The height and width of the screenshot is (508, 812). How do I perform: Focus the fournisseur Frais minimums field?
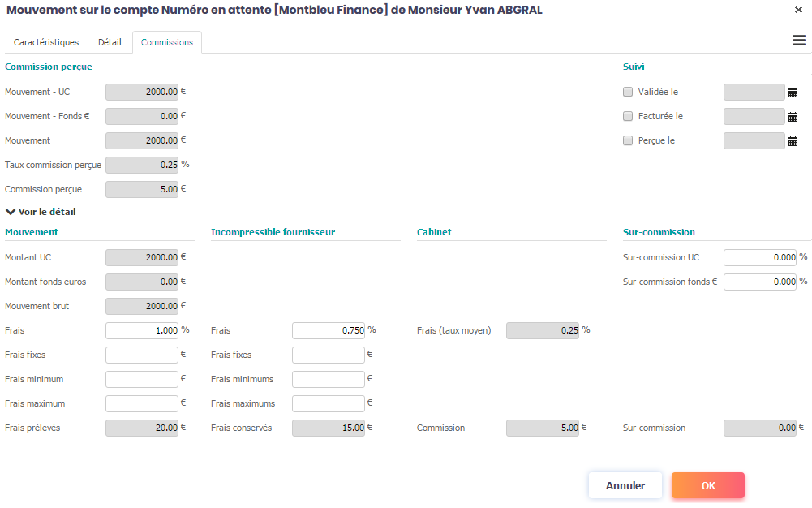coord(328,379)
